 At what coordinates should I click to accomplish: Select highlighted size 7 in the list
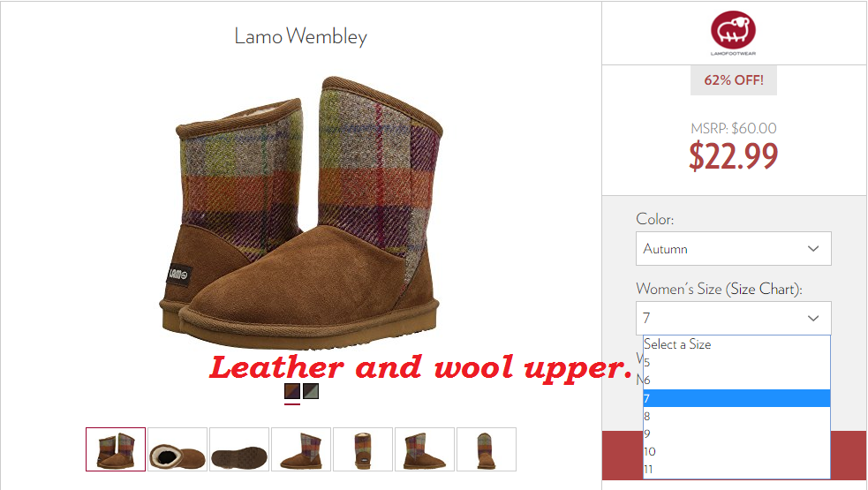point(736,398)
